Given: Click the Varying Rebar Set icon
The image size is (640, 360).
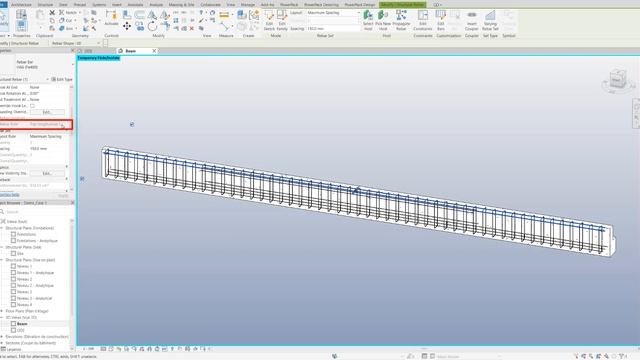Looking at the screenshot, I should click(x=490, y=20).
